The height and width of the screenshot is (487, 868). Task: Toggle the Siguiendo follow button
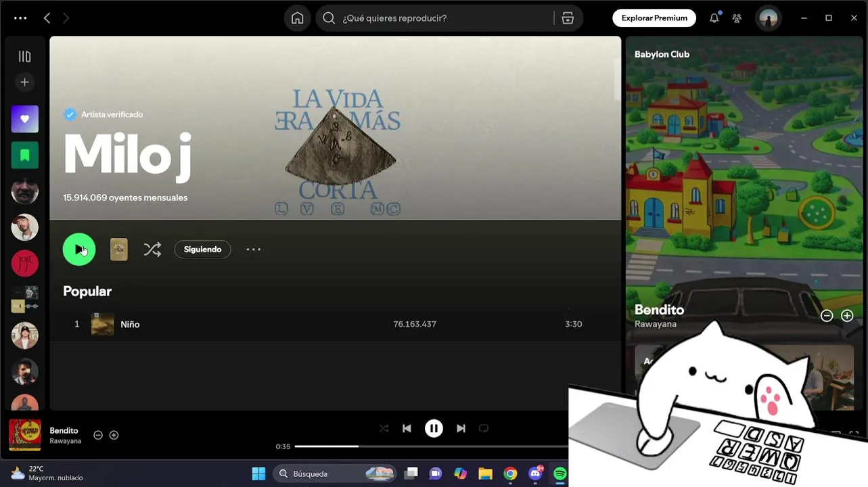point(202,250)
